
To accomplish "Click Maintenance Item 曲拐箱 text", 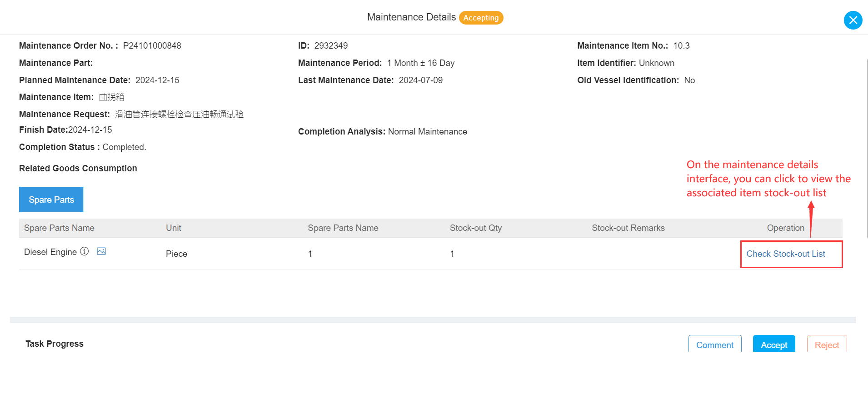I will pyautogui.click(x=112, y=97).
